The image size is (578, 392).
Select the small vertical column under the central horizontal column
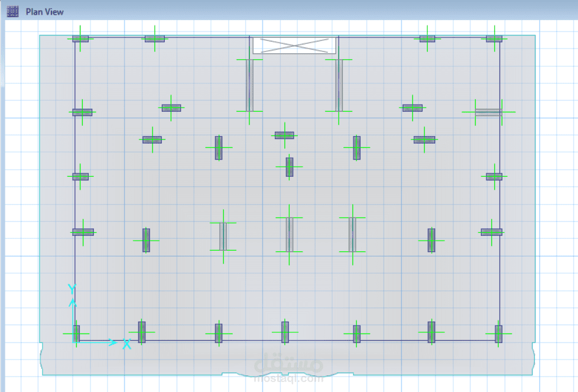coord(290,167)
